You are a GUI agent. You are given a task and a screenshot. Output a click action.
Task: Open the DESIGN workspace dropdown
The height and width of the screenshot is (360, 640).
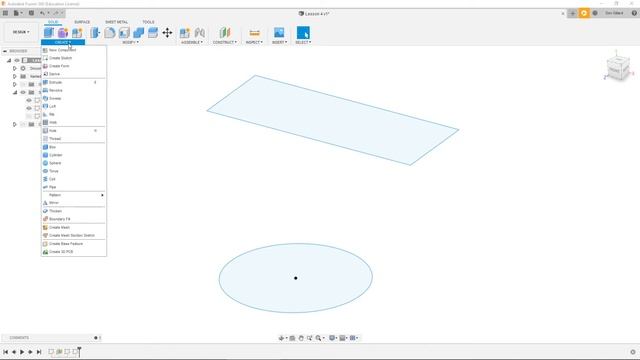tap(21, 32)
